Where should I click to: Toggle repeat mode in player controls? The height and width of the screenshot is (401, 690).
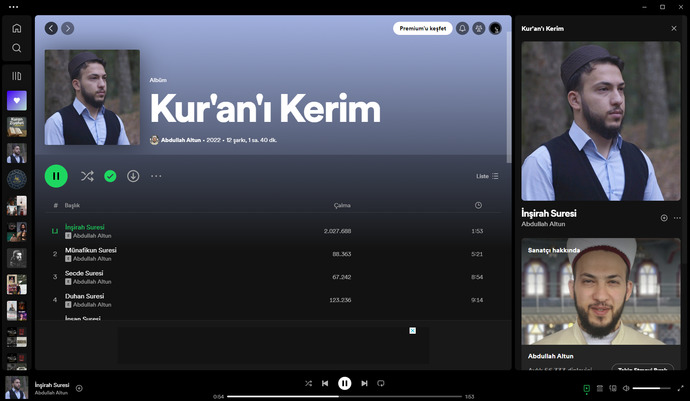pyautogui.click(x=381, y=383)
